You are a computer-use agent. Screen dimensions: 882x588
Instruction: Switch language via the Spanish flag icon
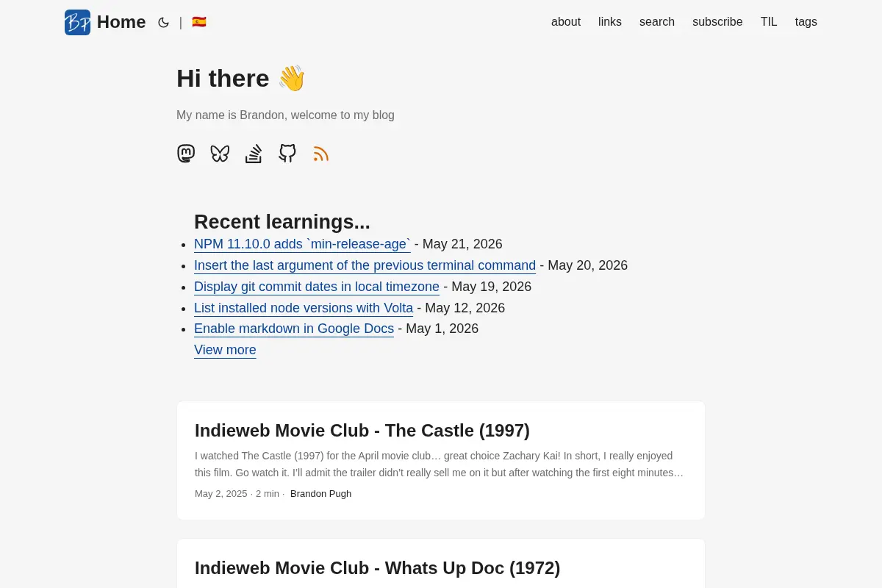(x=199, y=22)
